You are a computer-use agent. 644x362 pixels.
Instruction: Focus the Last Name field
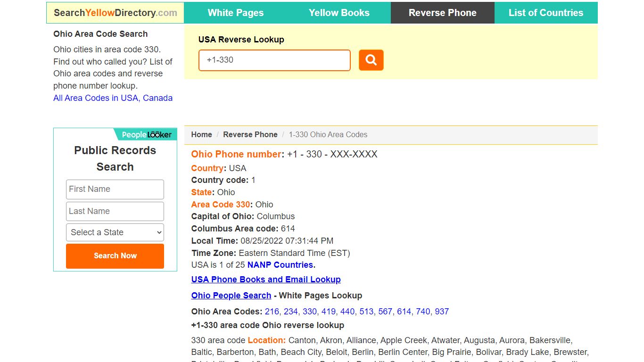pyautogui.click(x=115, y=211)
